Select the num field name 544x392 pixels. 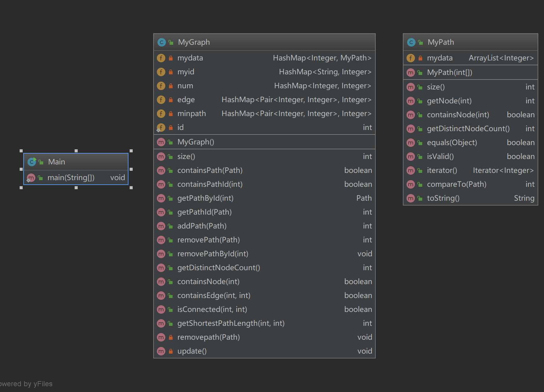coord(185,86)
